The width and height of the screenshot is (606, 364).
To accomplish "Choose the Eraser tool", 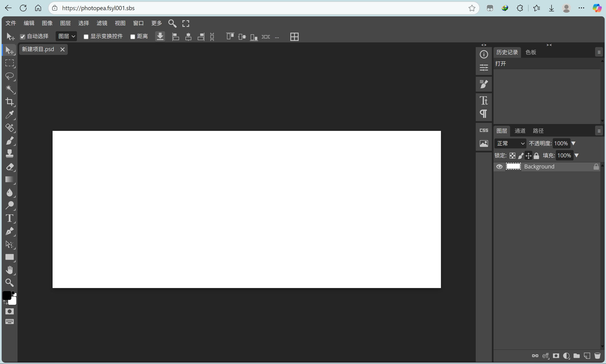I will [10, 167].
